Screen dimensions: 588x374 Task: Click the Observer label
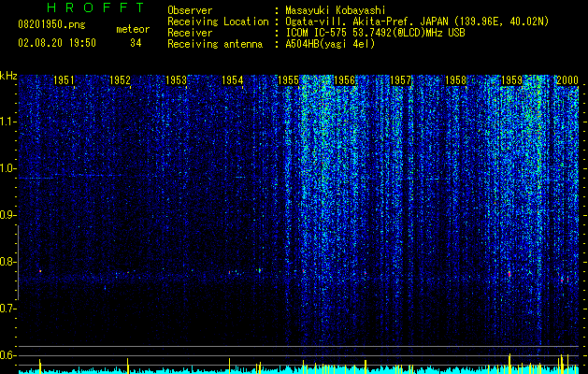190,10
